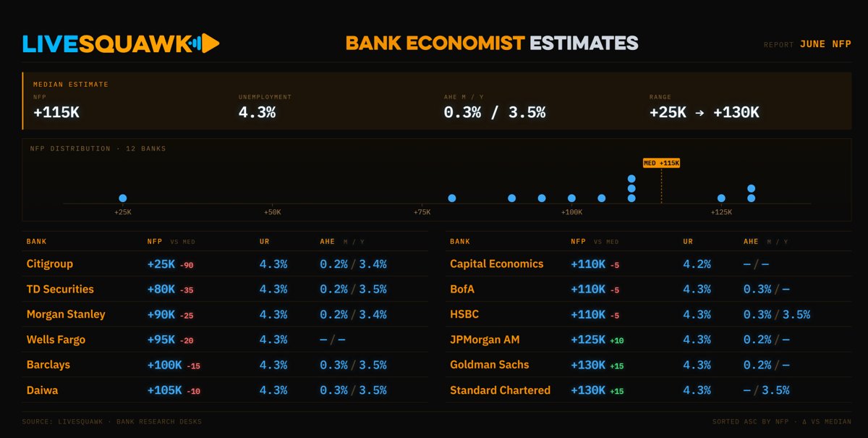Click Sorted ASC by NFP footer note
The width and height of the screenshot is (868, 438).
pyautogui.click(x=782, y=421)
